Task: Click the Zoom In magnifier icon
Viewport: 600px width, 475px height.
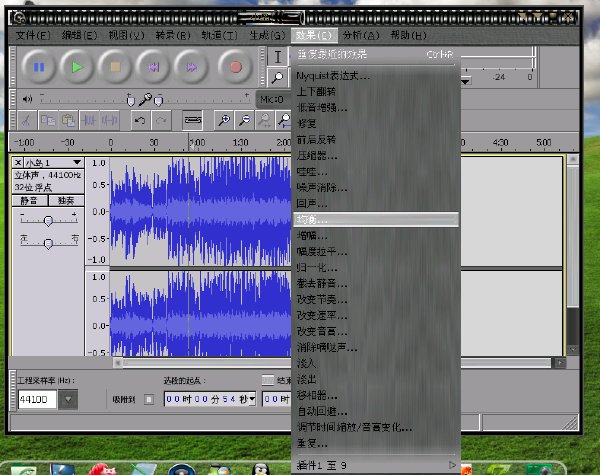Action: pos(223,121)
